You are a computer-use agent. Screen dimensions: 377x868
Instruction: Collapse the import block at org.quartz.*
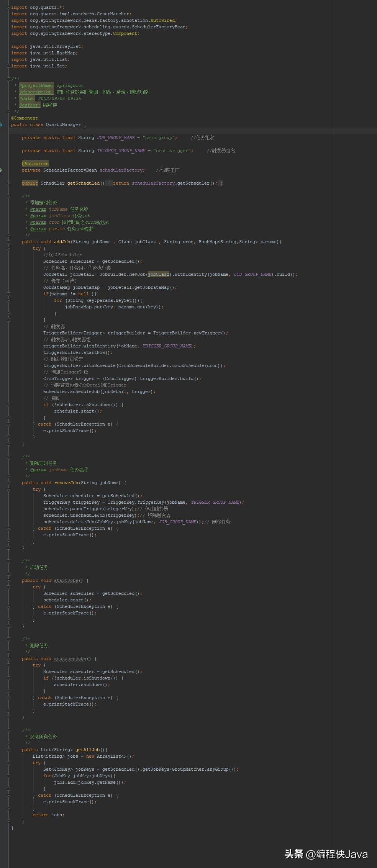tap(8, 7)
